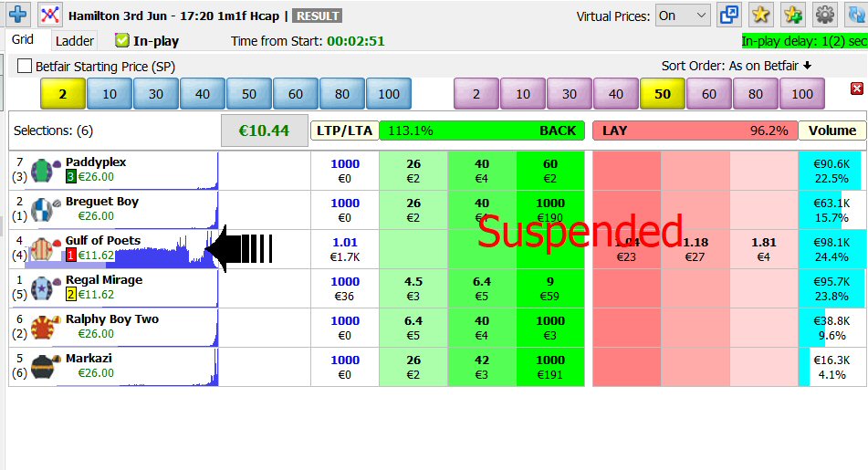Image resolution: width=868 pixels, height=470 pixels.
Task: Click Markazi volume cell €16.3K
Action: (832, 367)
